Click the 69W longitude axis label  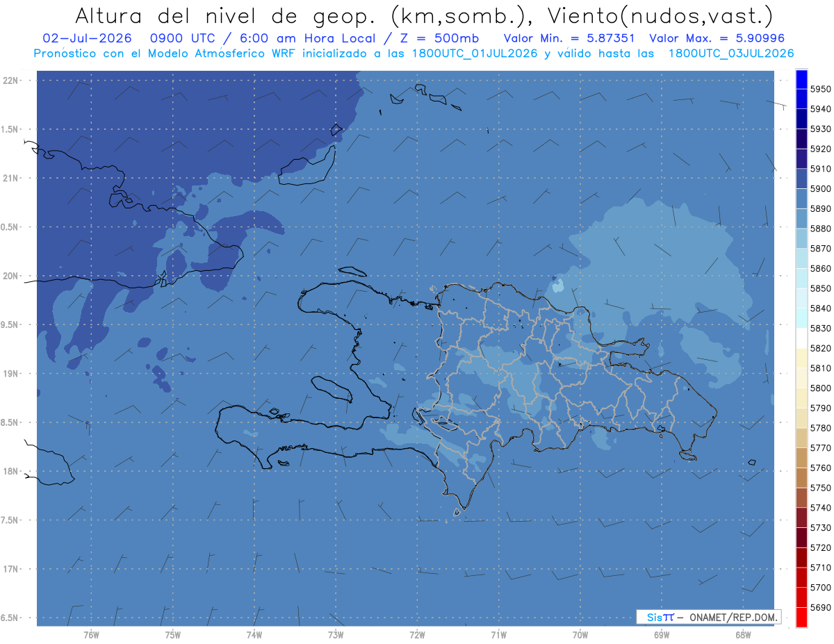click(661, 635)
